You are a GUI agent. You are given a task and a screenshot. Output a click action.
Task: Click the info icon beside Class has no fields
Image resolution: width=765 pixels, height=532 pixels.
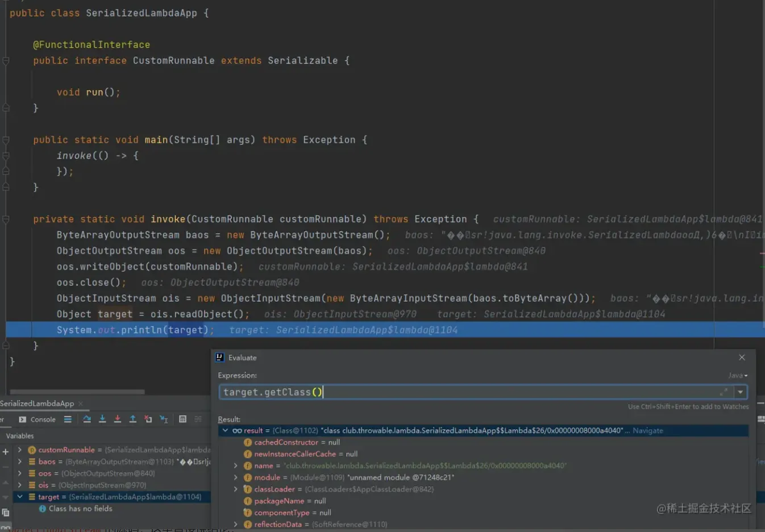click(x=43, y=509)
